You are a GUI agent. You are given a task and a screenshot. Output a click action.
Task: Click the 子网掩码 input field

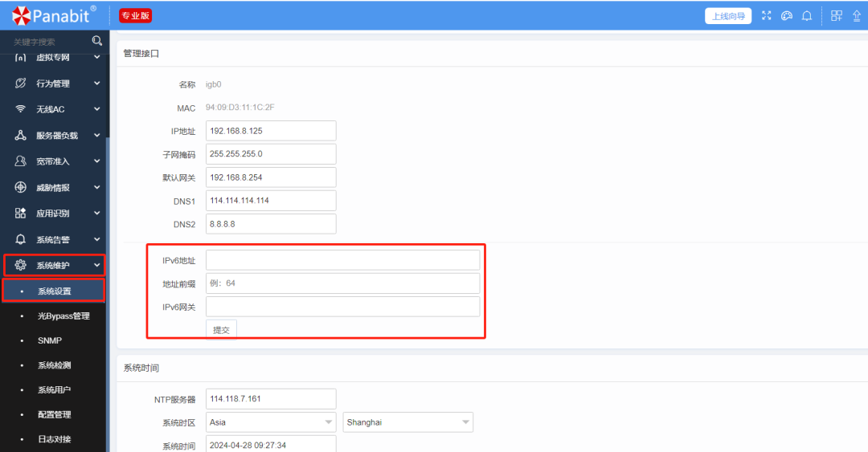(x=271, y=154)
